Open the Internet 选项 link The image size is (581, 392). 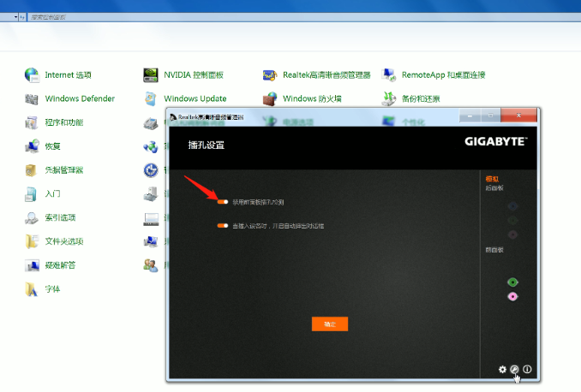coord(69,74)
